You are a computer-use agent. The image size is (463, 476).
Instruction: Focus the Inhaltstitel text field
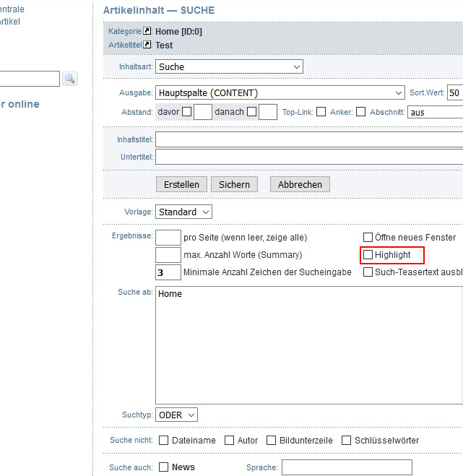coord(308,139)
